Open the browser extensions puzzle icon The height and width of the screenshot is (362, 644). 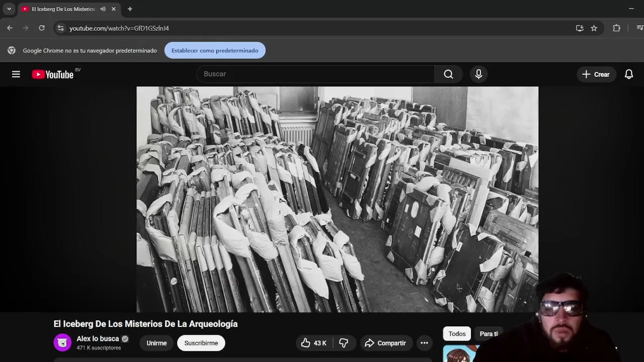tap(616, 28)
